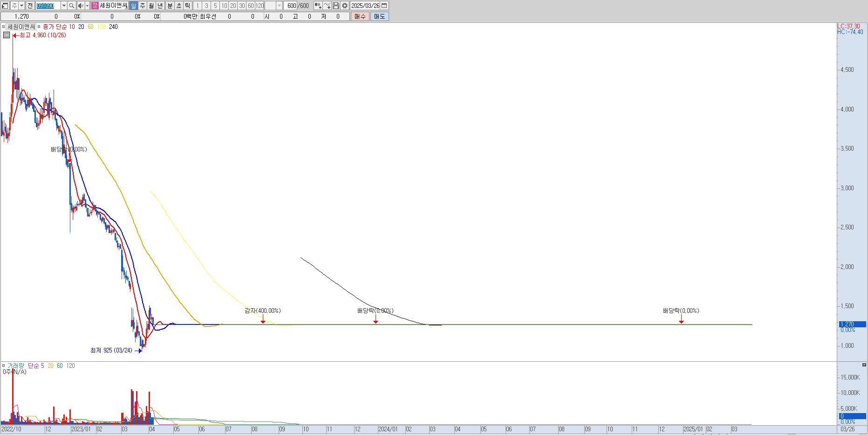Click the pink 정 badge icon
The image size is (868, 435).
[95, 6]
